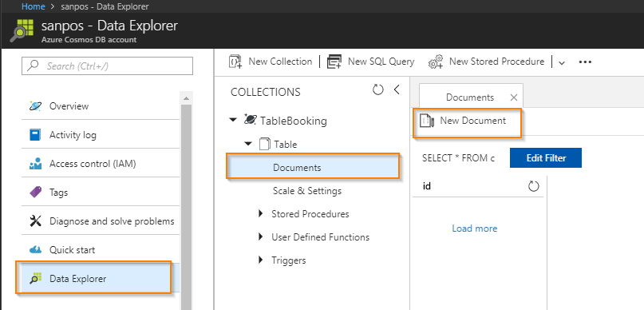Expand the User Defined Functions node
Image resolution: width=644 pixels, height=310 pixels.
click(260, 236)
